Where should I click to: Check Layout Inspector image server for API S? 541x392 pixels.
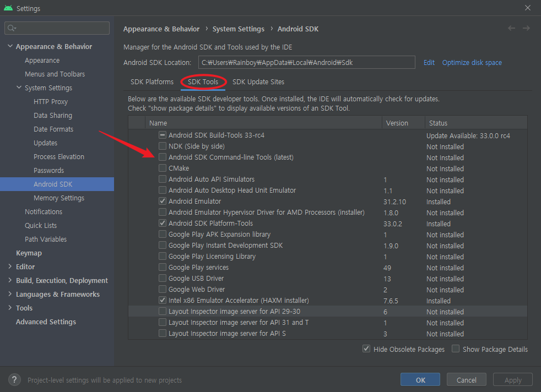pyautogui.click(x=163, y=334)
